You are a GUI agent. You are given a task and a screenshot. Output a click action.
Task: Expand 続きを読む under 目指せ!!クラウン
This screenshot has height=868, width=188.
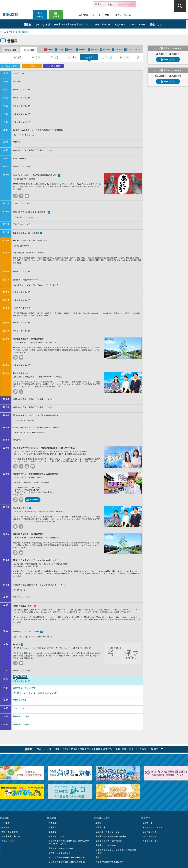(17, 576)
